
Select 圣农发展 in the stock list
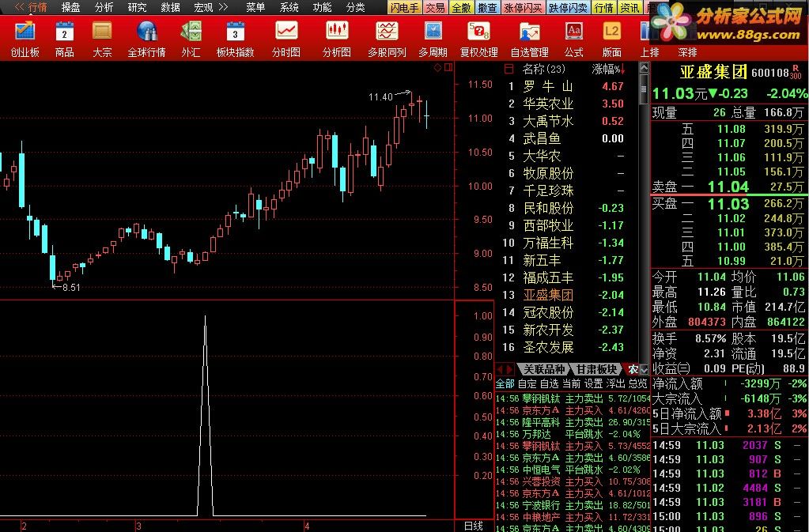pos(566,347)
